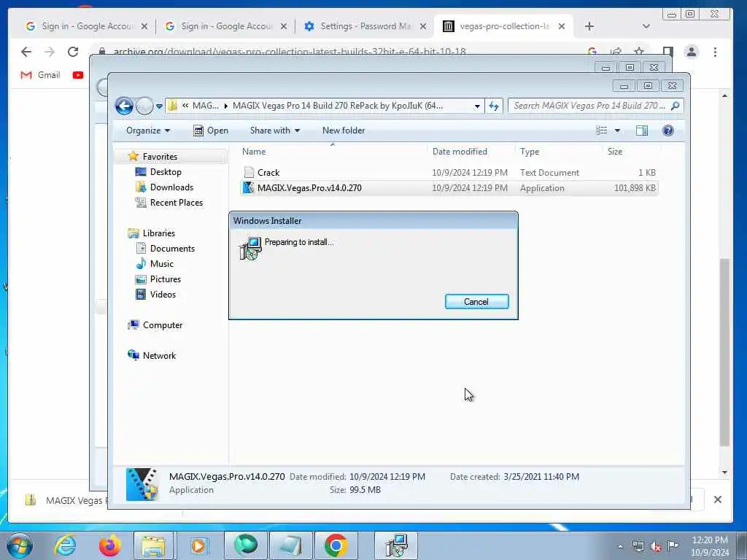Launch Internet Explorer from taskbar
Image resolution: width=747 pixels, height=560 pixels.
(65, 545)
